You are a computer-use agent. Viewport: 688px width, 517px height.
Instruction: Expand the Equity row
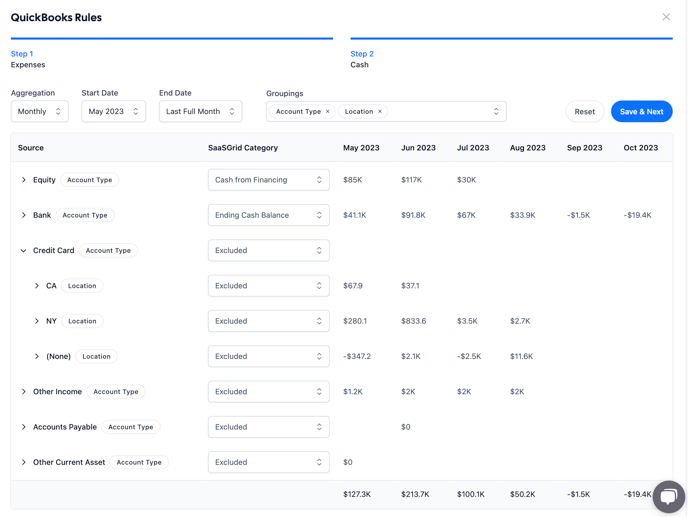[x=24, y=180]
